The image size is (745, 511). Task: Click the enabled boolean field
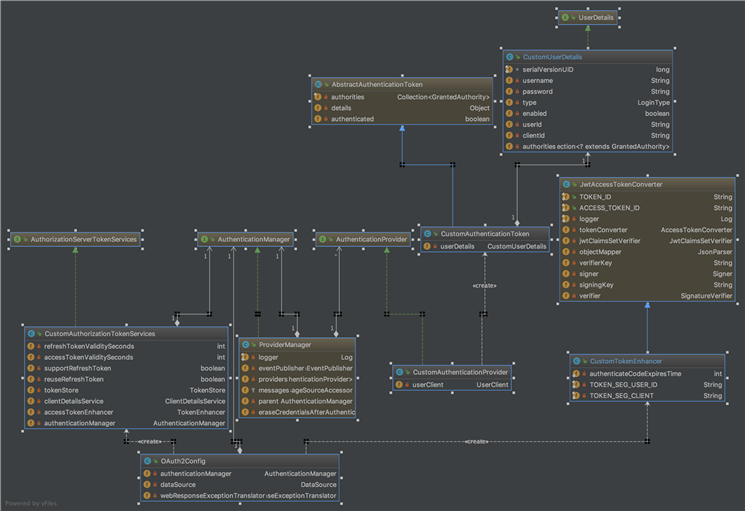[x=588, y=114]
